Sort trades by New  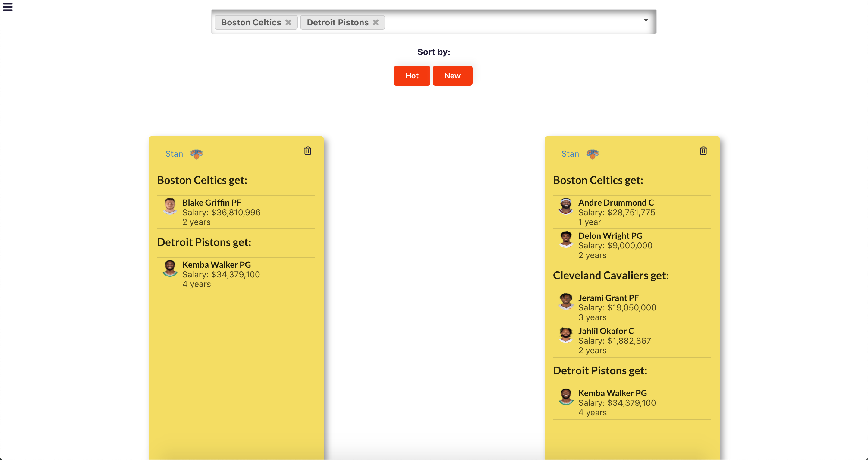(x=452, y=75)
